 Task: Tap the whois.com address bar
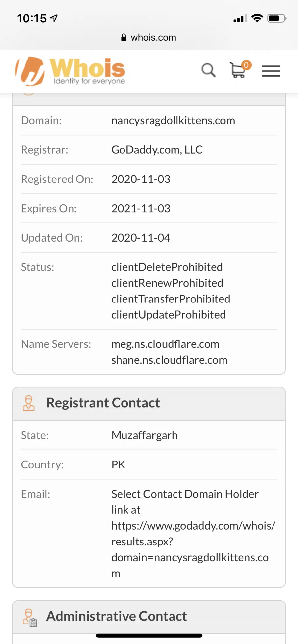(x=149, y=37)
